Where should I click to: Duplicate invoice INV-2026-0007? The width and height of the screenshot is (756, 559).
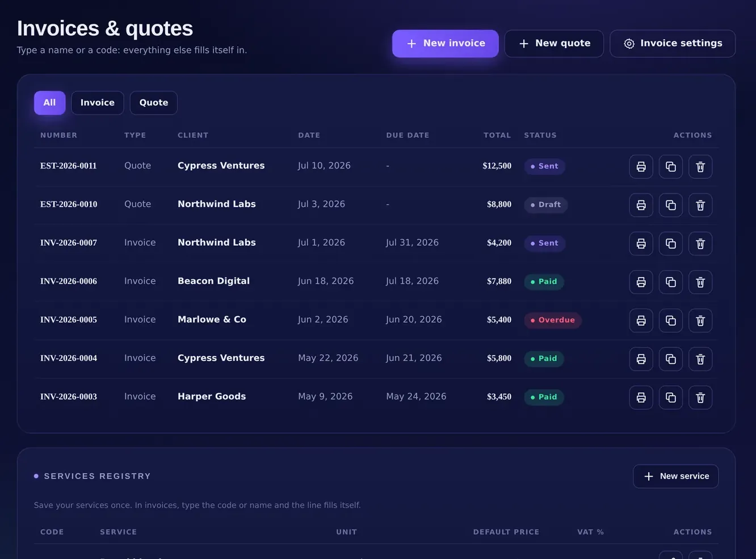point(670,243)
